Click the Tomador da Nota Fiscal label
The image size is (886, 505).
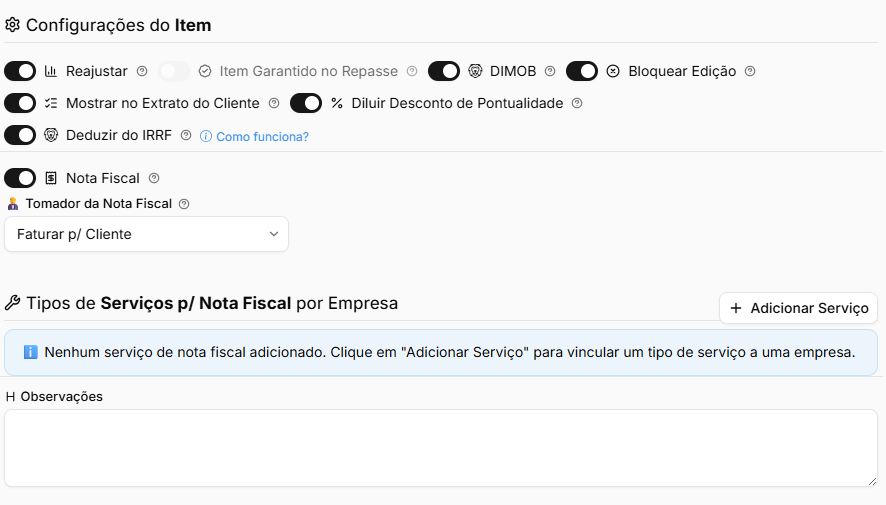(98, 204)
